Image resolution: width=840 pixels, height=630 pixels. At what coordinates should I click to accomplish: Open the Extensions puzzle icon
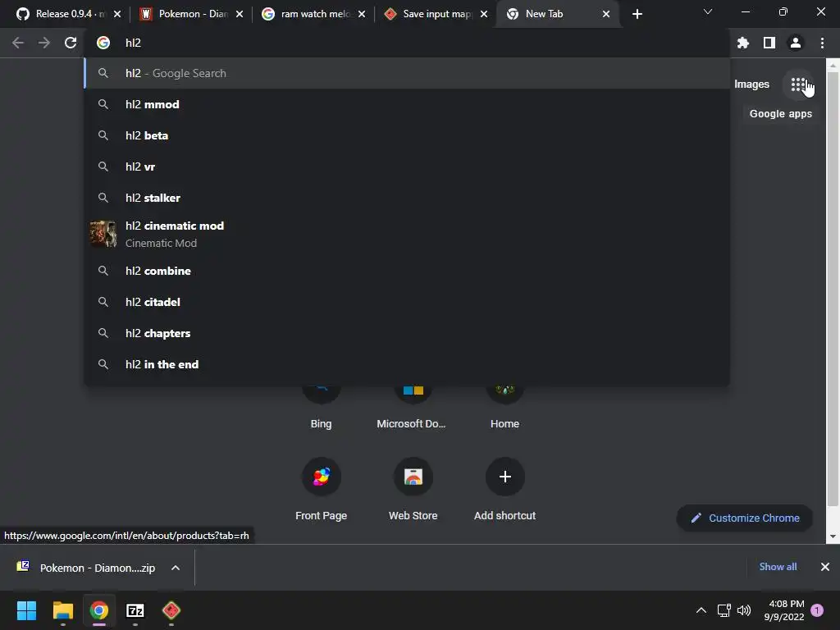coord(743,43)
